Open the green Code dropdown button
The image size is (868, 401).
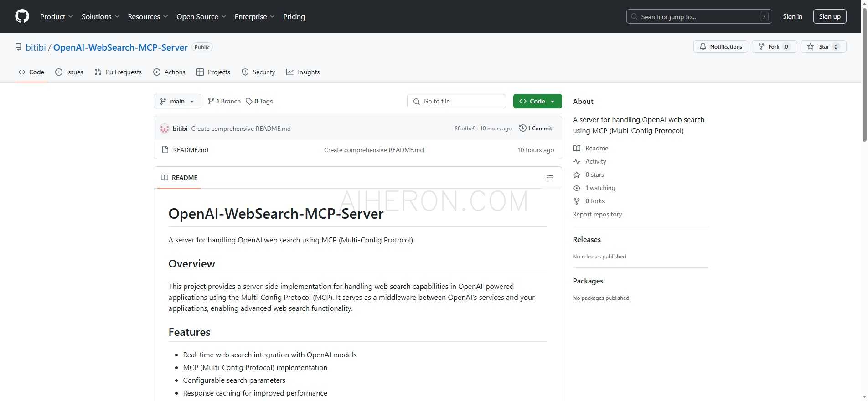point(537,101)
